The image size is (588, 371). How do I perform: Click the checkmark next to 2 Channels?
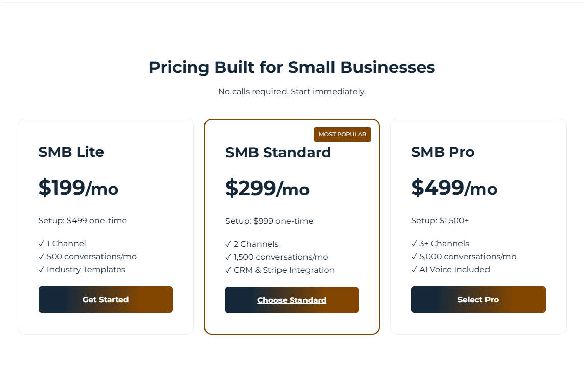(228, 244)
